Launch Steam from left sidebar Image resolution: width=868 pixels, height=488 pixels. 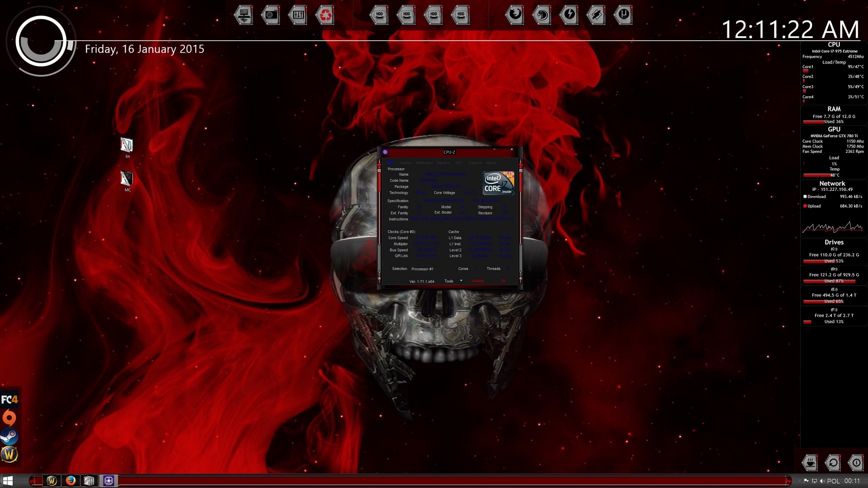tap(9, 436)
